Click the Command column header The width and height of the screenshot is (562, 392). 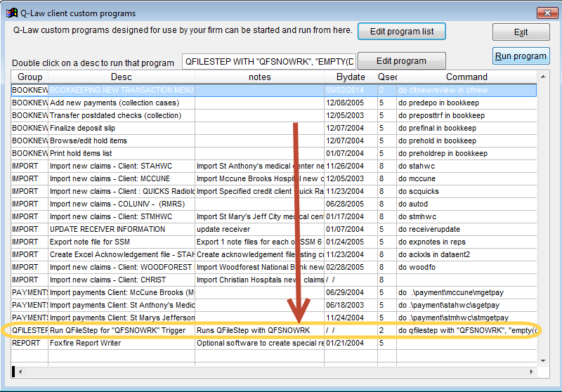466,77
